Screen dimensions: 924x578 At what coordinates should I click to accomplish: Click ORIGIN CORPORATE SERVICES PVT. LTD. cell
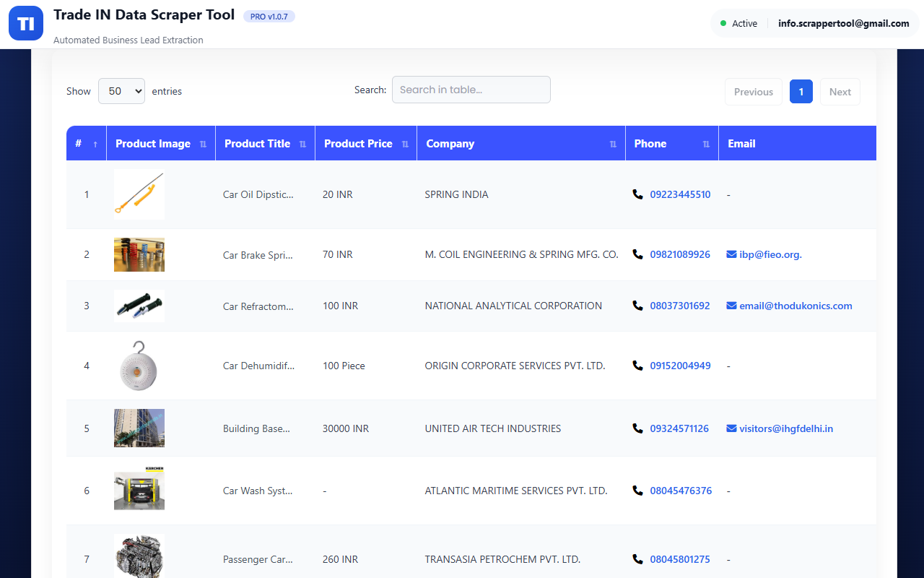click(x=515, y=366)
